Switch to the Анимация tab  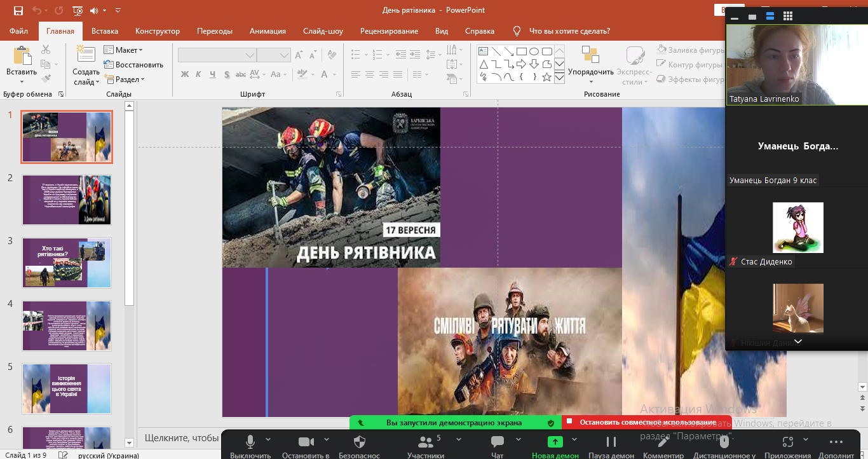[x=268, y=31]
